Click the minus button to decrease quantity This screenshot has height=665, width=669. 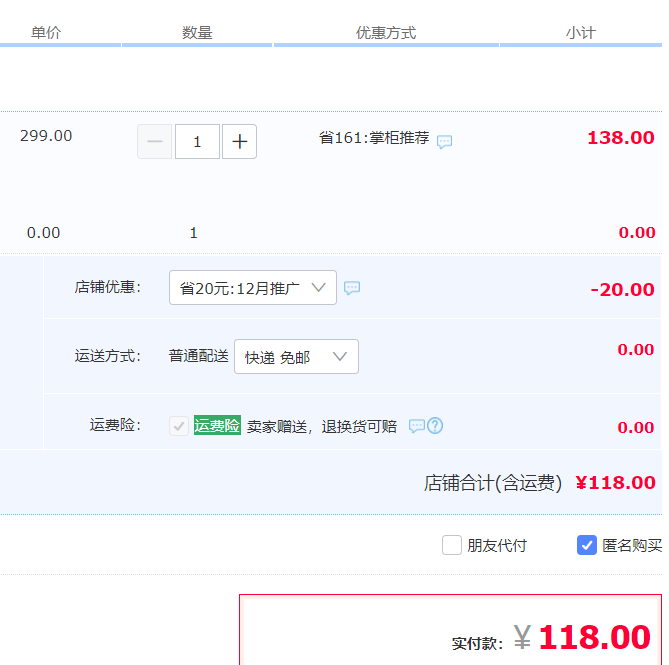point(154,142)
